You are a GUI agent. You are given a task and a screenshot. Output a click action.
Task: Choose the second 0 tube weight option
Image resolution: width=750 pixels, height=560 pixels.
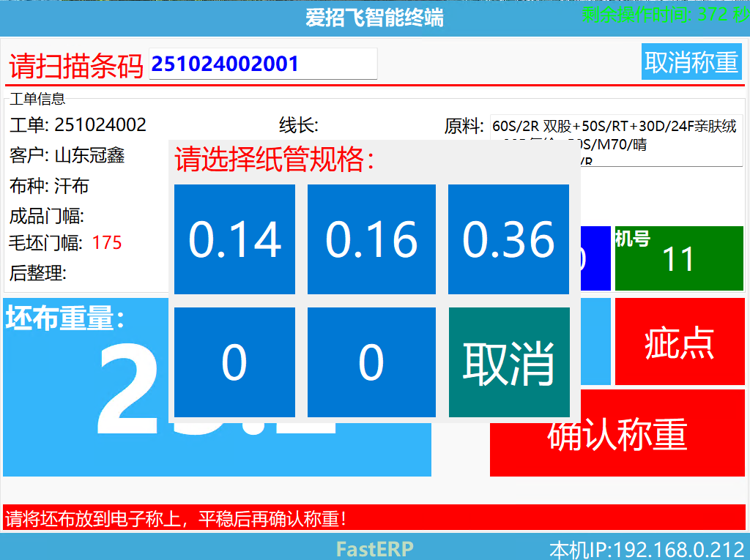[x=371, y=362]
